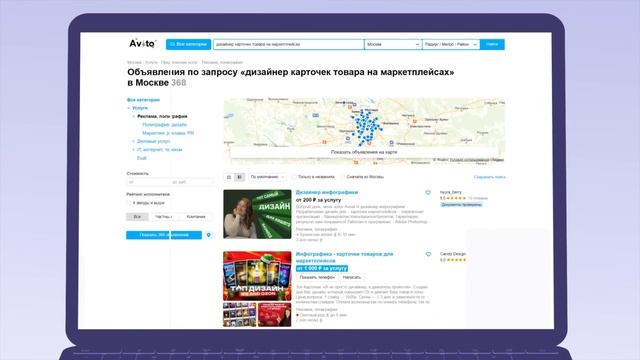Open the Avito logo home link
Viewport: 640px width, 360px height.
click(x=142, y=43)
